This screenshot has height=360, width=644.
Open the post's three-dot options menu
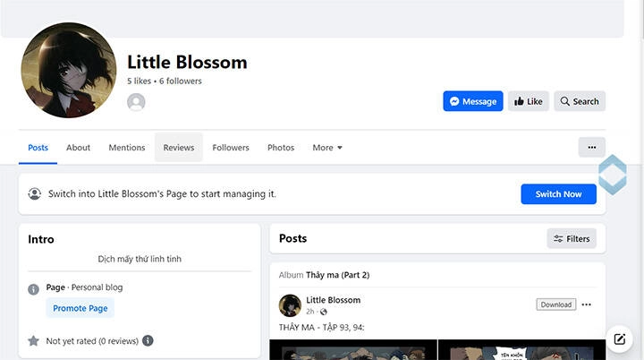pos(586,304)
